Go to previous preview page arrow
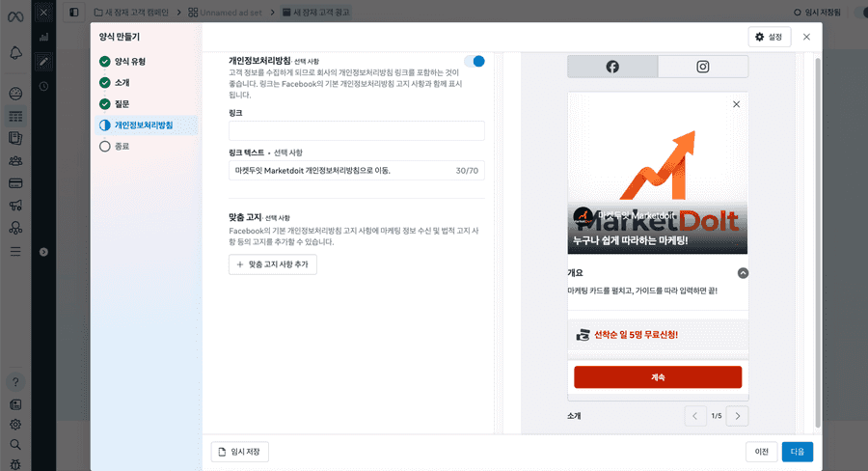This screenshot has height=471, width=868. [694, 416]
